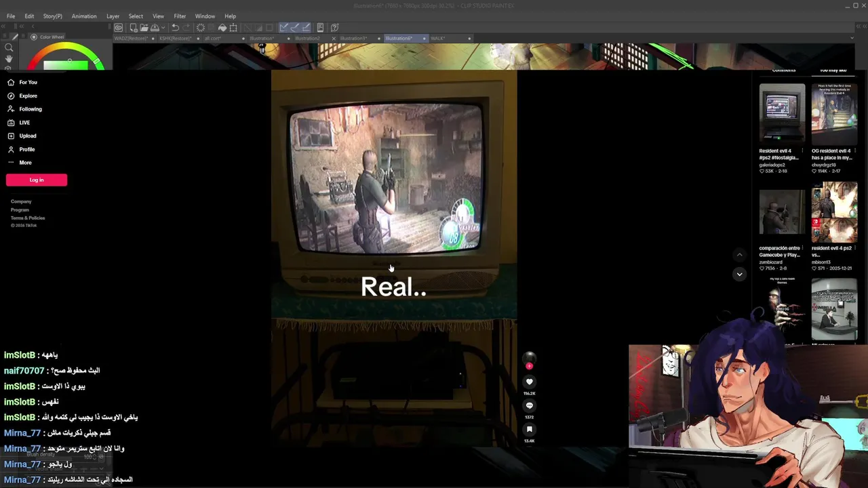Screen dimensions: 868x488
Task: Click the smartphone connection icon
Action: [x=321, y=28]
